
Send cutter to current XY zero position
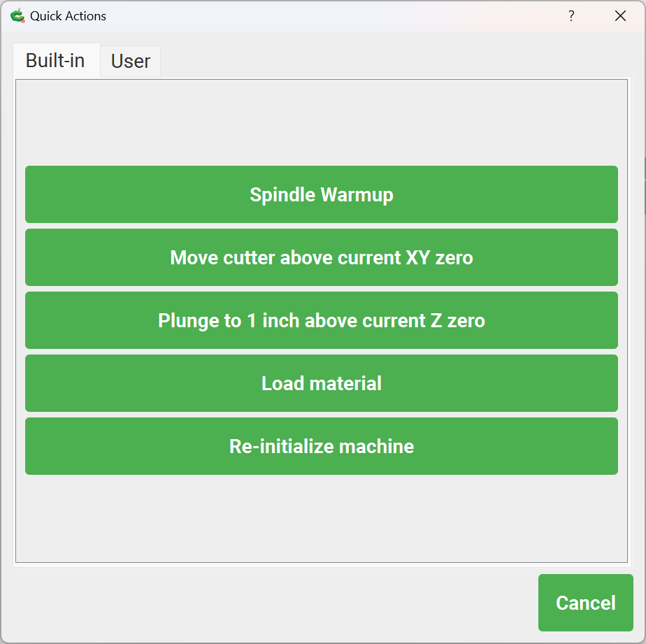coord(322,257)
